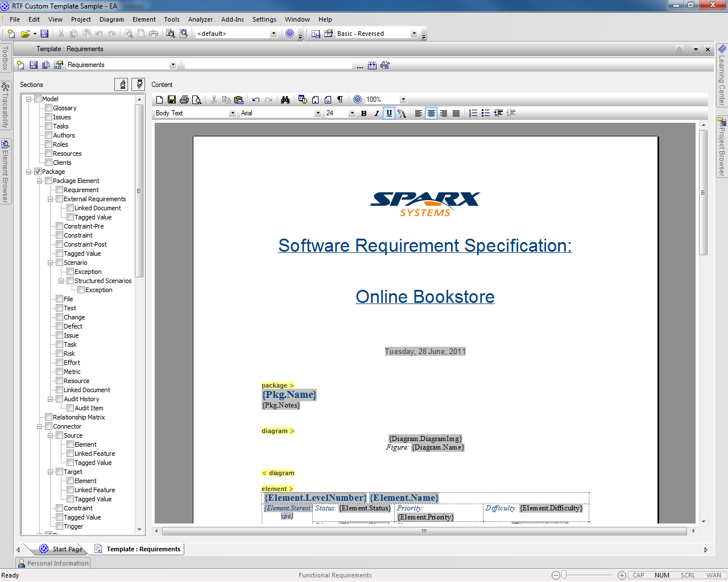Viewport: 728px width, 582px height.
Task: Click the binoculars Find icon in Content toolbar
Action: coord(285,99)
